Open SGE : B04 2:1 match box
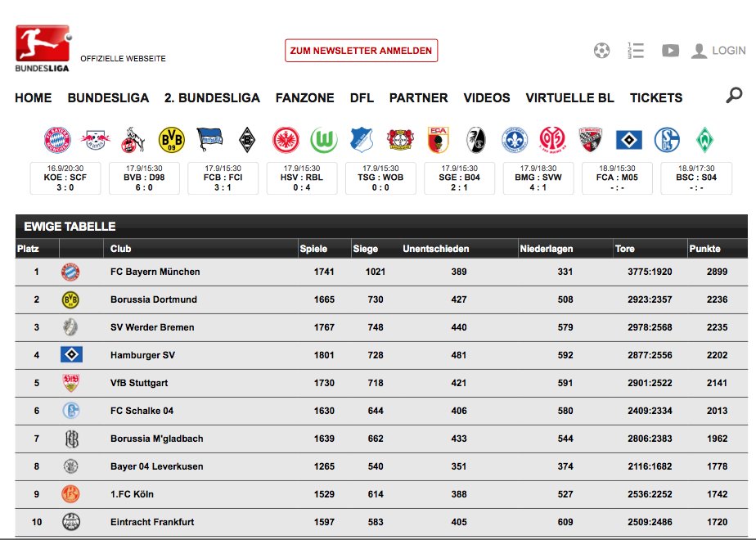The height and width of the screenshot is (540, 756). (x=460, y=178)
